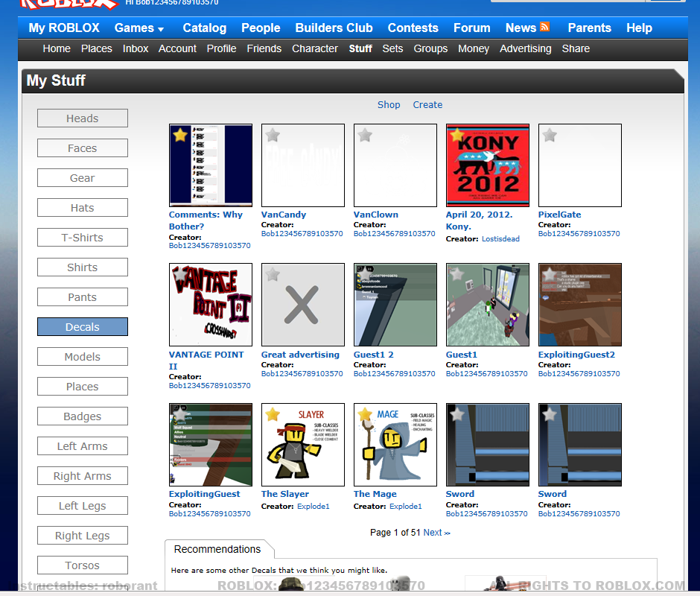Visit creator Explode1's profile
The width and height of the screenshot is (700, 596).
pos(313,506)
